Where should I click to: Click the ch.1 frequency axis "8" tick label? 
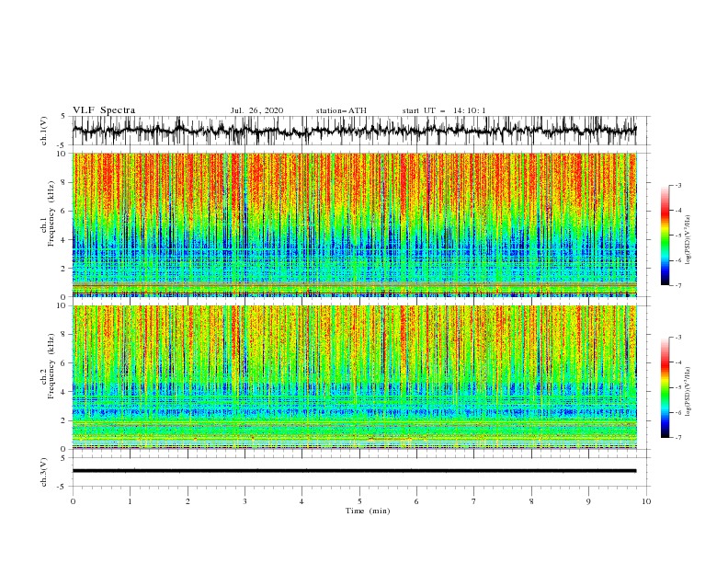click(x=63, y=182)
